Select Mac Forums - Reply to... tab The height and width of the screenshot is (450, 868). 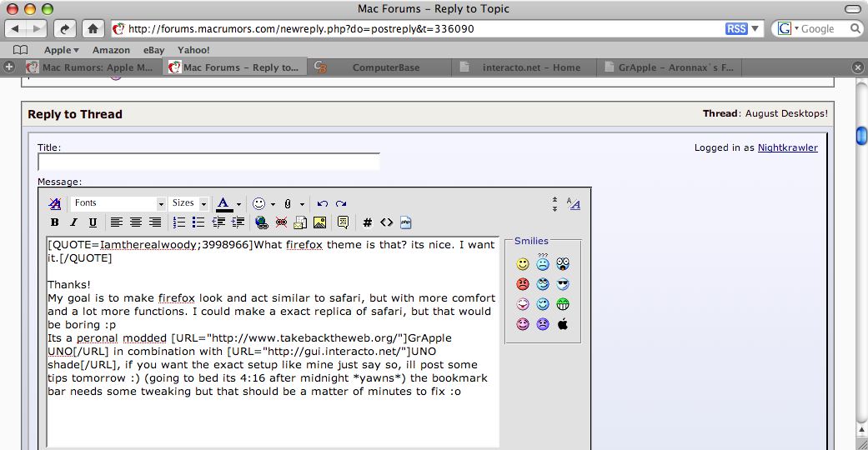point(234,67)
